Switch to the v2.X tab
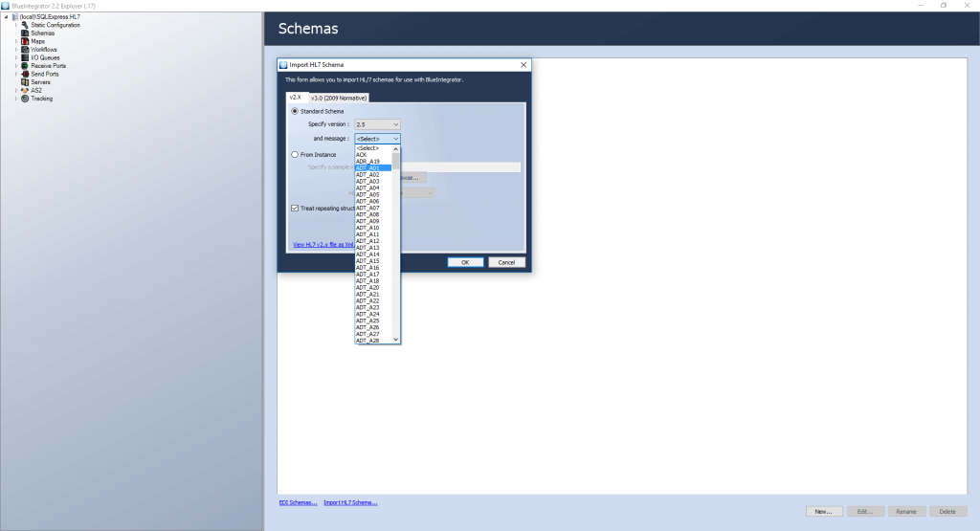Viewport: 980px width, 531px height. coord(295,98)
